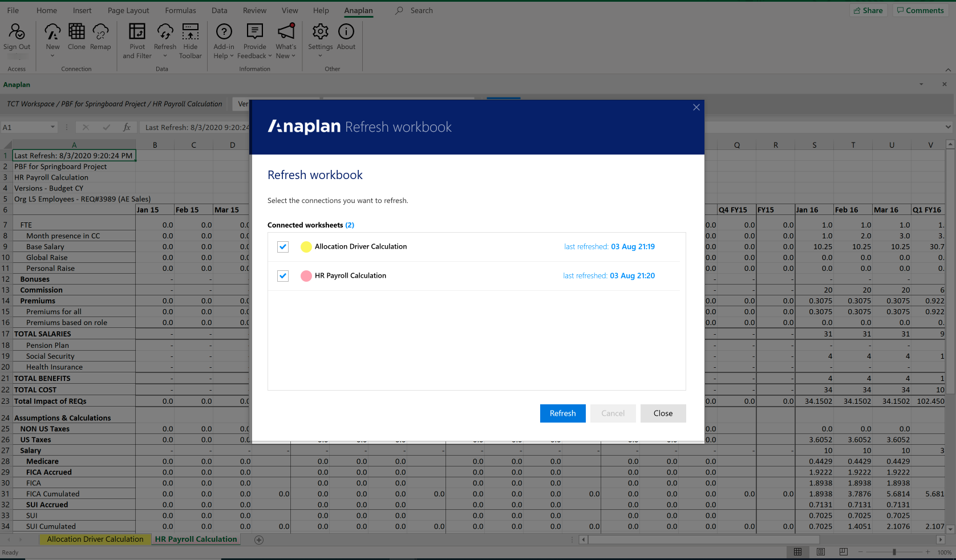Click the Share button
Screen dimensions: 956x560
[868, 10]
